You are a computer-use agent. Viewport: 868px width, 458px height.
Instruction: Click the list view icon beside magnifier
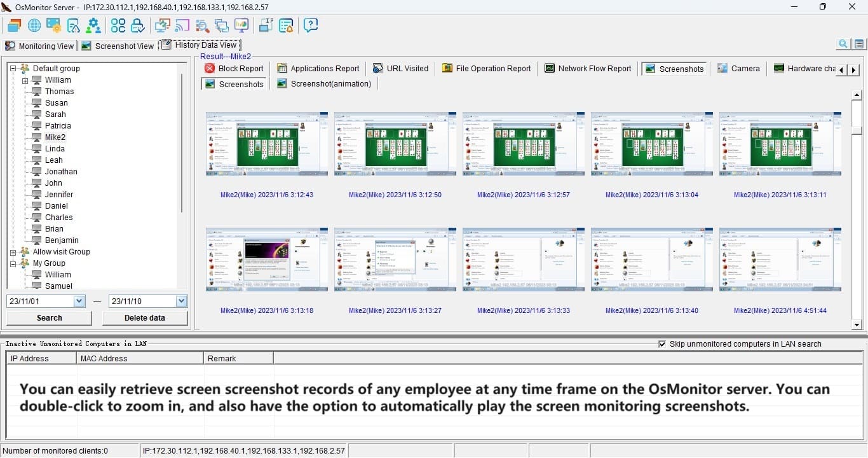pos(859,44)
